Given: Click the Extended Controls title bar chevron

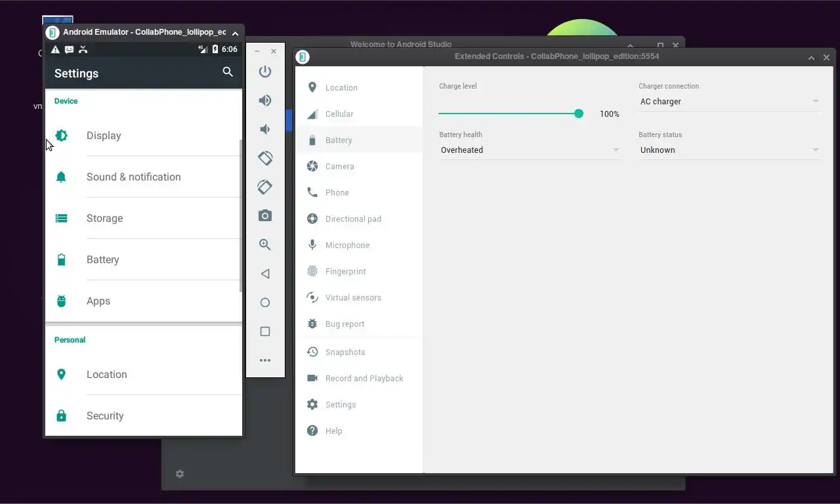Looking at the screenshot, I should tap(811, 57).
